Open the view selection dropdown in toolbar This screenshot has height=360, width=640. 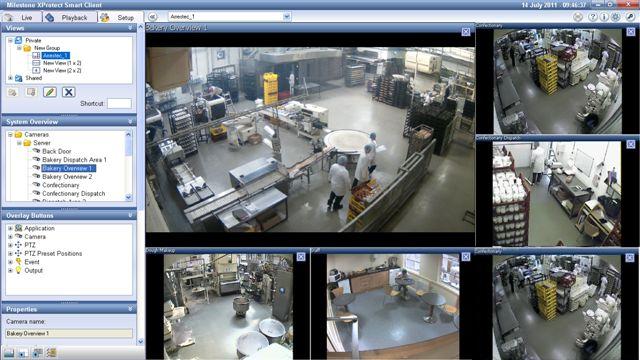tap(287, 17)
